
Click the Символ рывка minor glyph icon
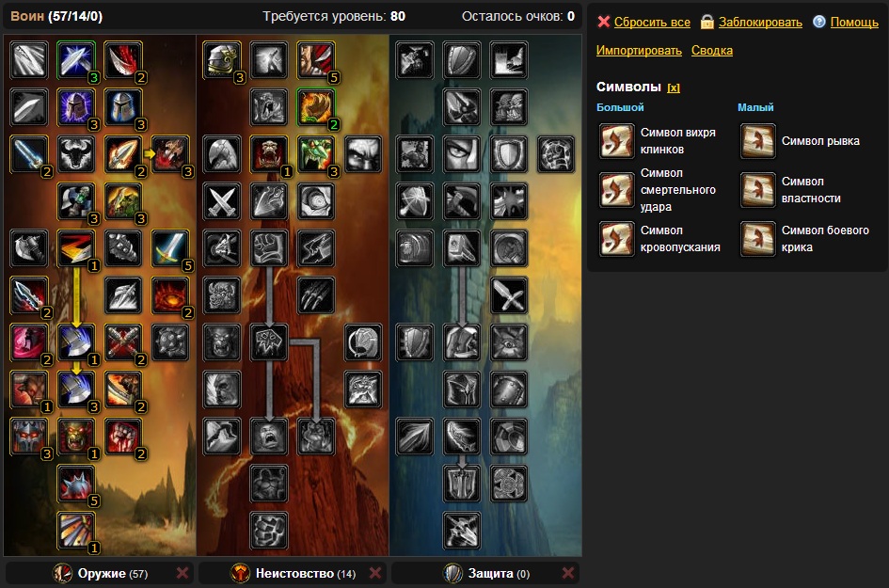[757, 141]
